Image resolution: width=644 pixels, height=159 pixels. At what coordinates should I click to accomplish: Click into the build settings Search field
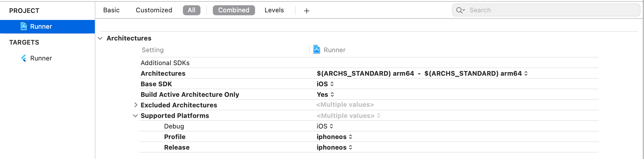pyautogui.click(x=546, y=10)
